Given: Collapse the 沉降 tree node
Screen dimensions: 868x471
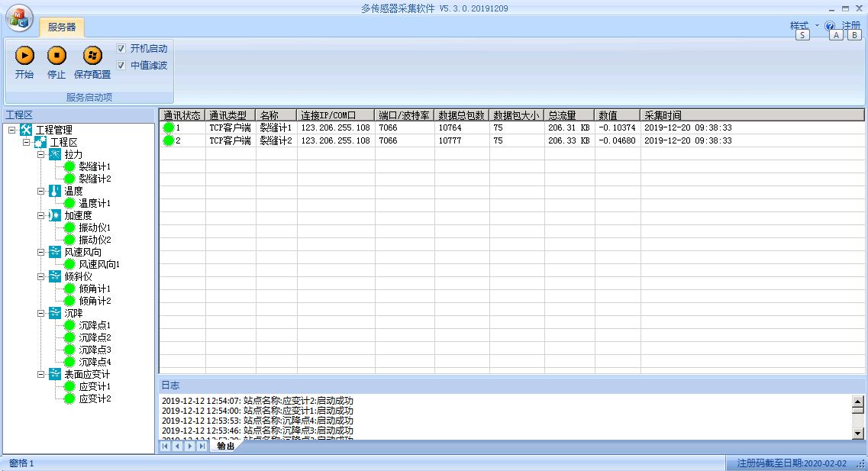Looking at the screenshot, I should [41, 313].
